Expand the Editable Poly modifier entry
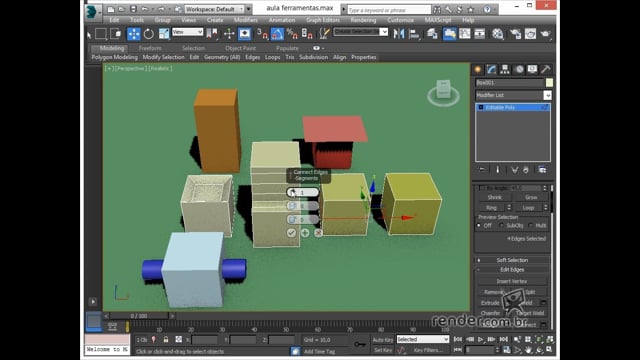 pyautogui.click(x=481, y=107)
